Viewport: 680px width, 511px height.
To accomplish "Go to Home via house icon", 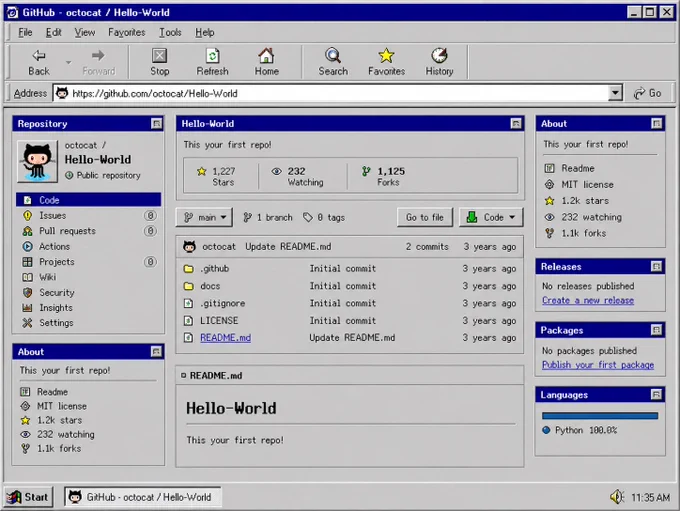I will [x=266, y=62].
